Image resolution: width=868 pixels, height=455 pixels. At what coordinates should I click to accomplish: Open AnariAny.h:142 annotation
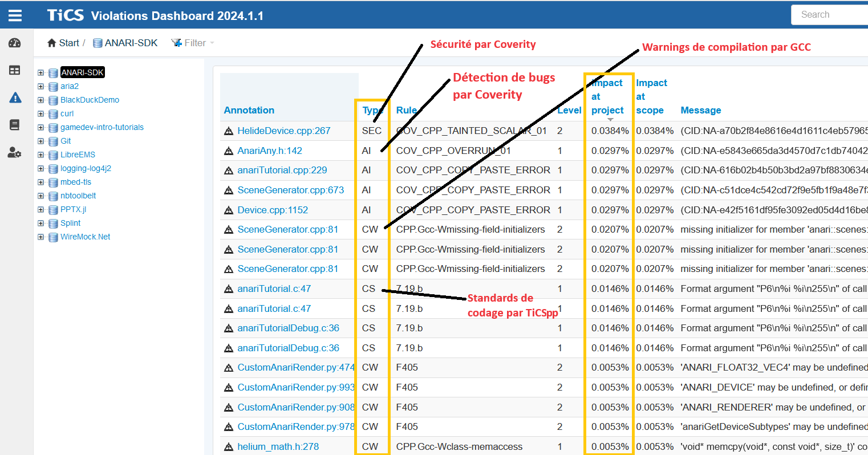(x=270, y=151)
